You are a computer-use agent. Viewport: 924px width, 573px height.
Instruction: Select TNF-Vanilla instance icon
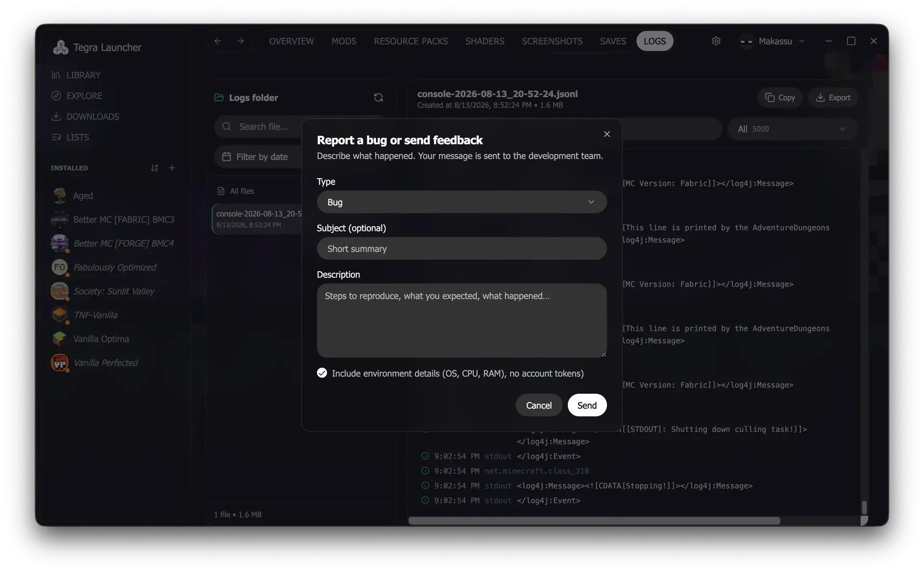click(60, 315)
